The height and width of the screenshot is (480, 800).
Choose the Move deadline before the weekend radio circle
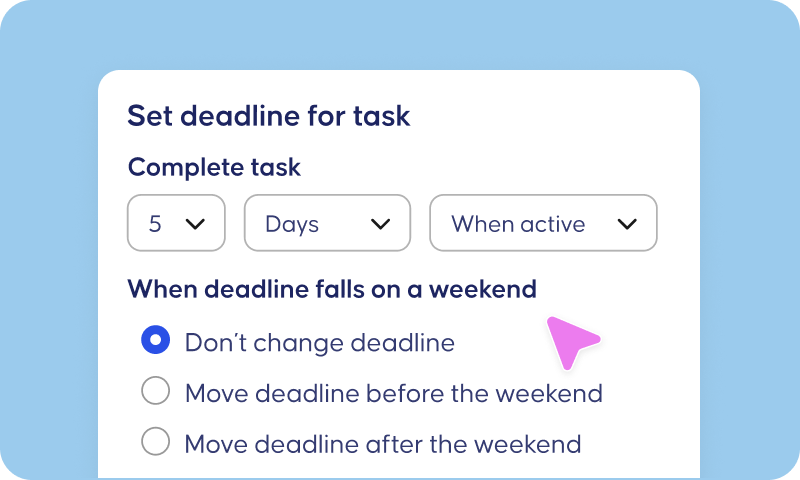coord(156,391)
